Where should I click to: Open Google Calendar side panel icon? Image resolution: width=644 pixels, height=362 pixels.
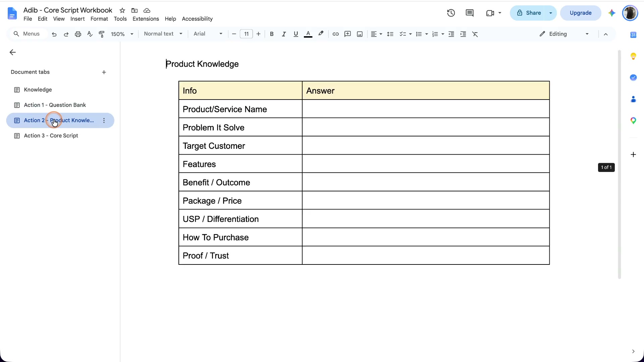point(633,35)
